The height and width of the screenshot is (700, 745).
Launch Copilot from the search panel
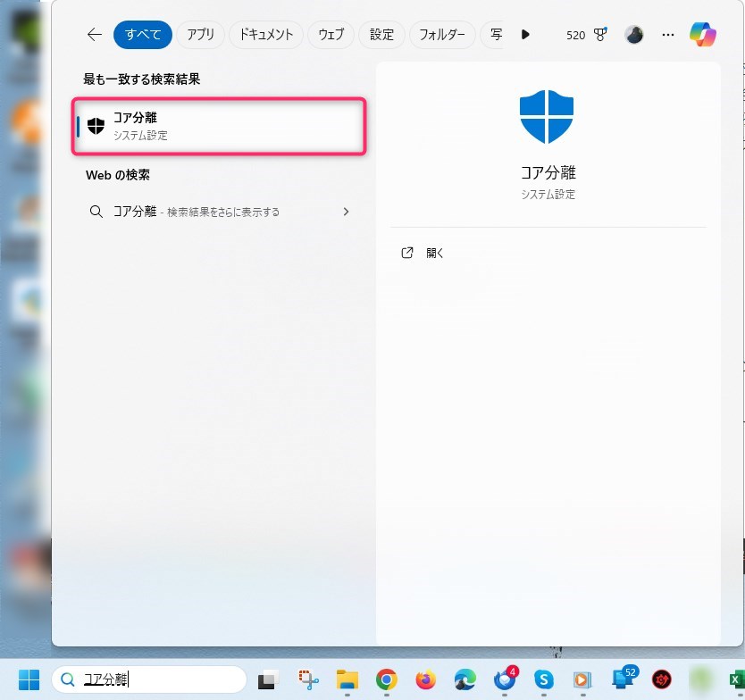pos(703,35)
